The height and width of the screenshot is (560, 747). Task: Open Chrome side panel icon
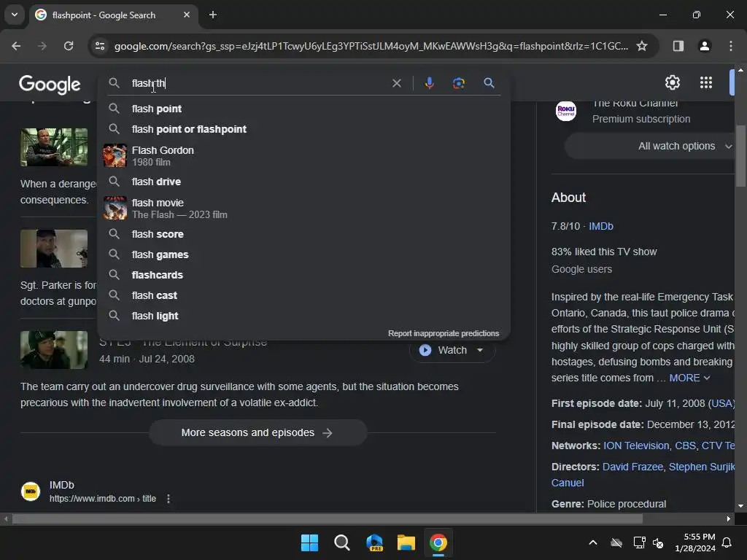678,46
